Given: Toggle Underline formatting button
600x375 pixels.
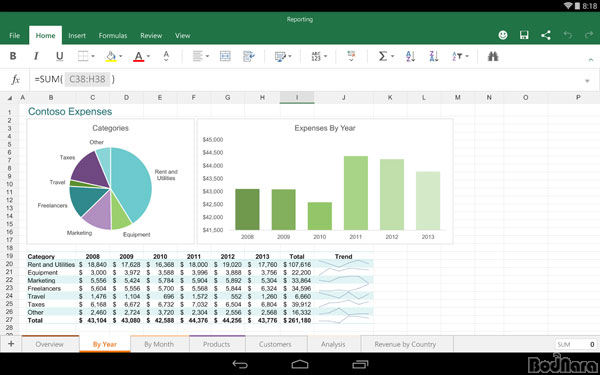Looking at the screenshot, I should click(59, 57).
